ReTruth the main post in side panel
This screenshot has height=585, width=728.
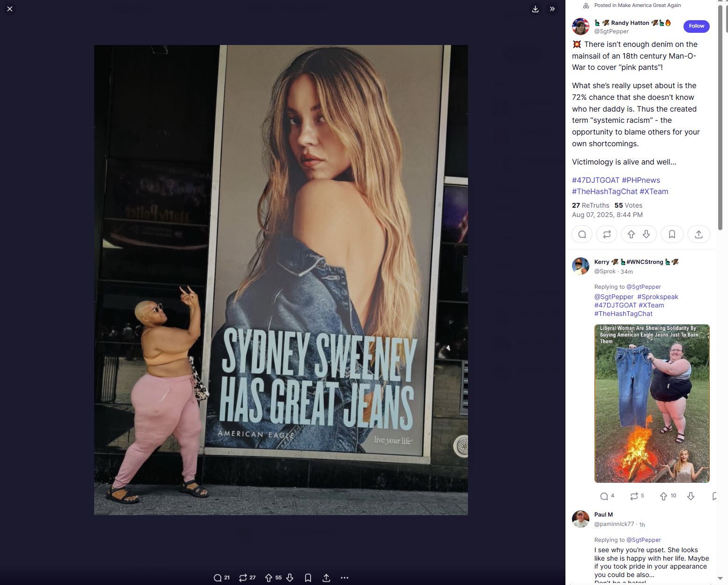(x=607, y=234)
